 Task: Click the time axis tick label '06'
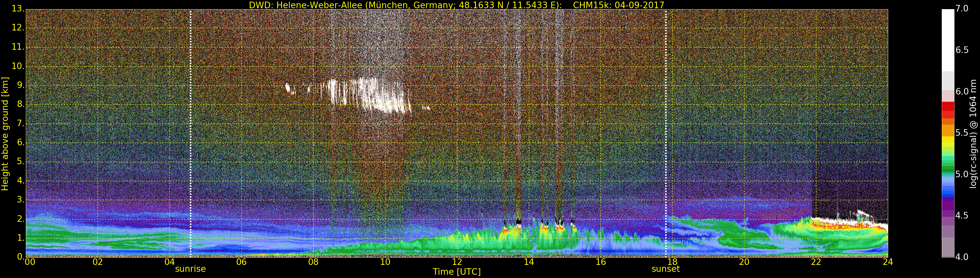pos(241,262)
